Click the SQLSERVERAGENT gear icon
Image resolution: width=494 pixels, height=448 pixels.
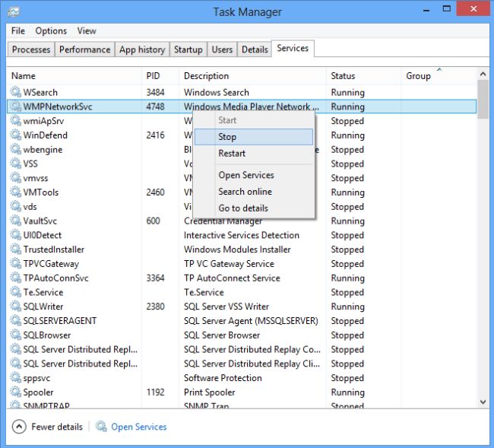(x=15, y=321)
